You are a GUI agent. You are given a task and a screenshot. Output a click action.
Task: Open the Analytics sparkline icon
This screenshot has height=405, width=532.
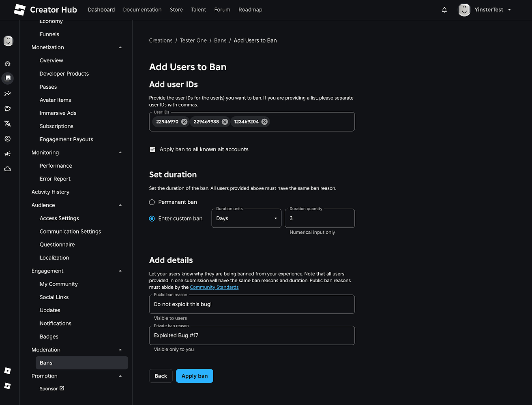tap(8, 94)
